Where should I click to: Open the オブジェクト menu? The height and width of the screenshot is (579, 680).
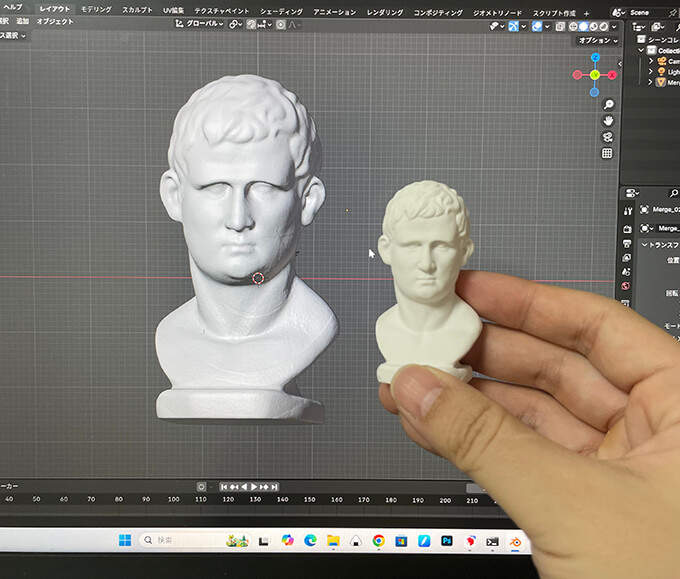55,21
